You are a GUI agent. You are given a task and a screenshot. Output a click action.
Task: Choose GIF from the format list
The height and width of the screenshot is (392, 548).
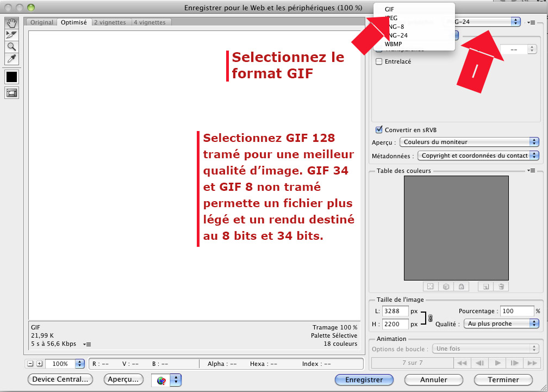pyautogui.click(x=389, y=9)
